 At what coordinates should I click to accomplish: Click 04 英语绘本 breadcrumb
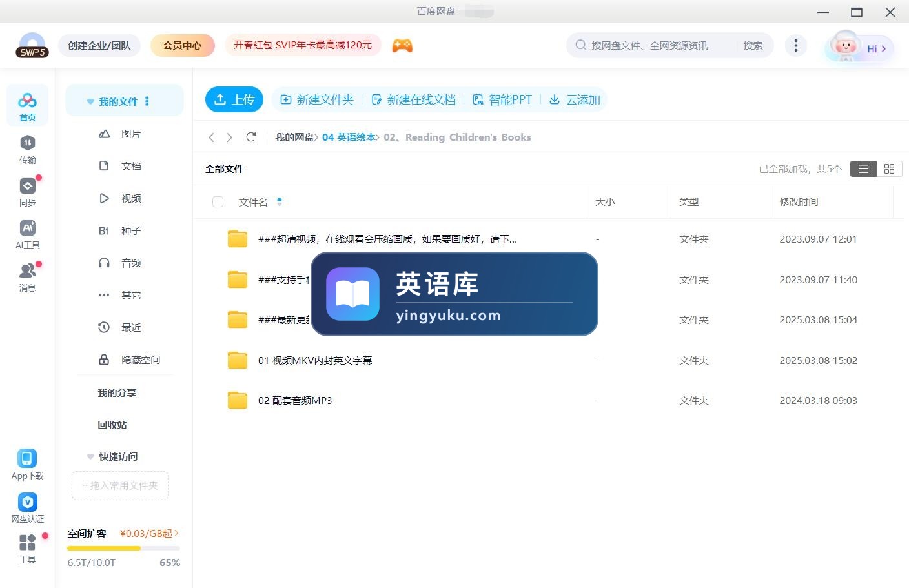pyautogui.click(x=349, y=137)
